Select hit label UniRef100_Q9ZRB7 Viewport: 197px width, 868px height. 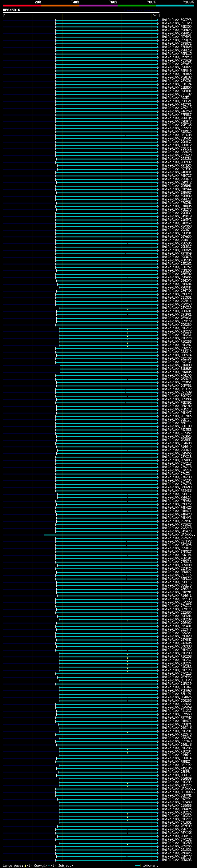pyautogui.click(x=176, y=521)
